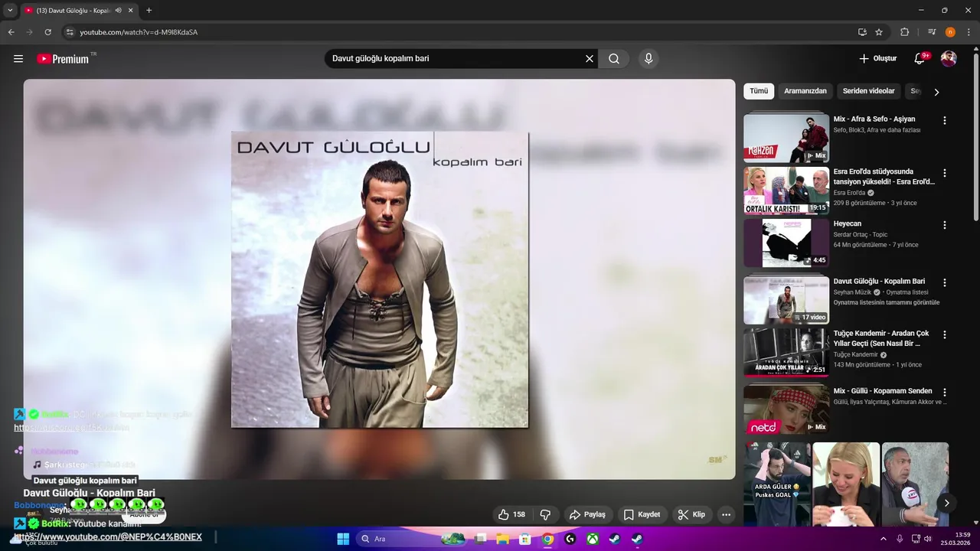Select the Seriden videolar chip
The width and height of the screenshot is (980, 551).
(869, 91)
